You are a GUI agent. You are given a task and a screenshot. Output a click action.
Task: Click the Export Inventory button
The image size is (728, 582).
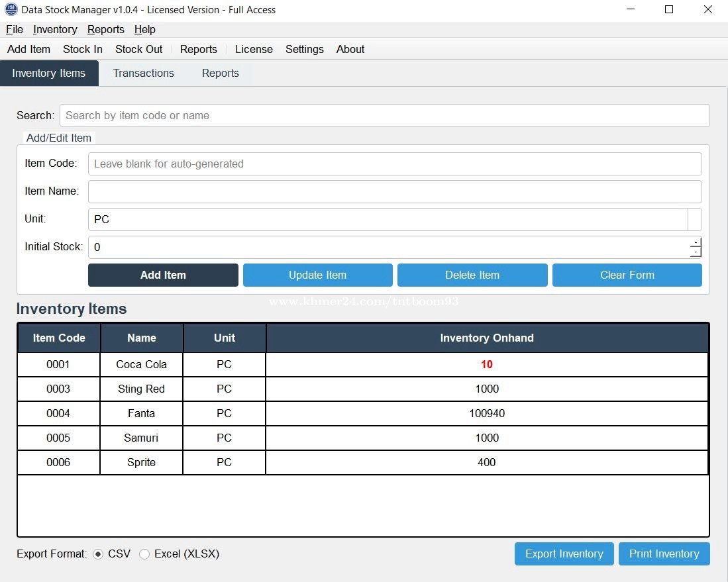point(564,554)
